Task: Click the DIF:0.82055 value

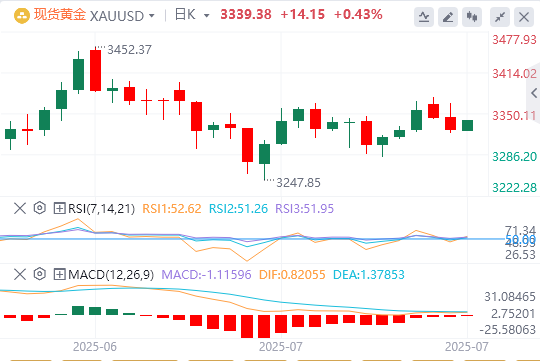Action: [292, 275]
